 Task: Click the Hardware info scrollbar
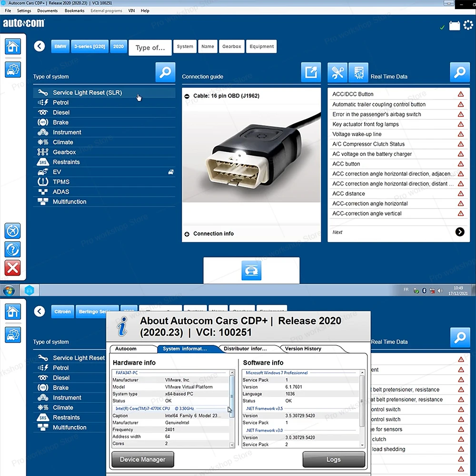232,408
